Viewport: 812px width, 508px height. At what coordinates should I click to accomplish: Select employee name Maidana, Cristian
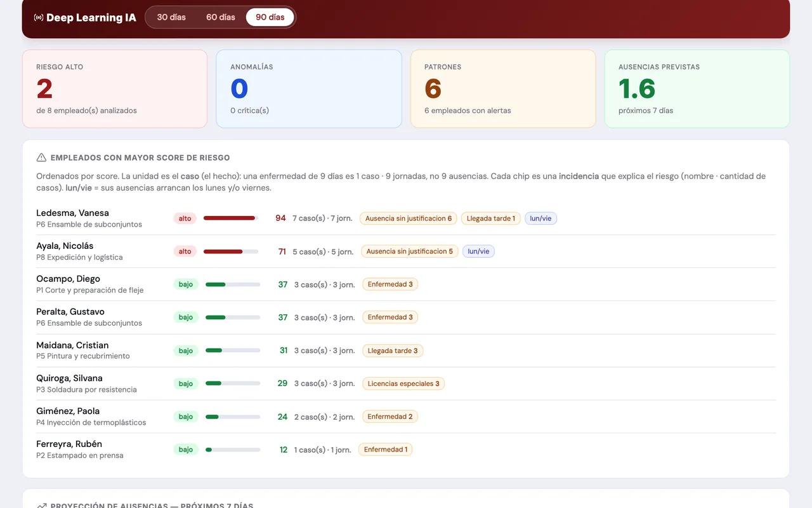[72, 345]
